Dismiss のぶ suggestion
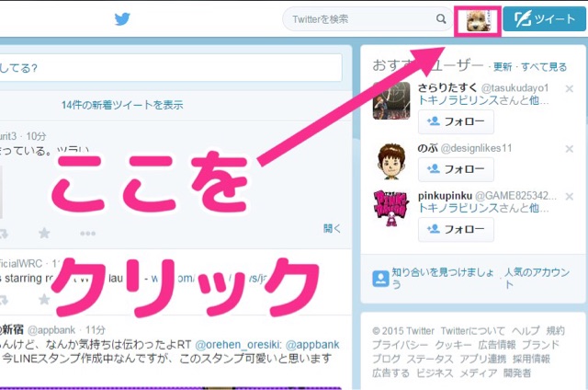This screenshot has width=588, height=390. point(570,149)
